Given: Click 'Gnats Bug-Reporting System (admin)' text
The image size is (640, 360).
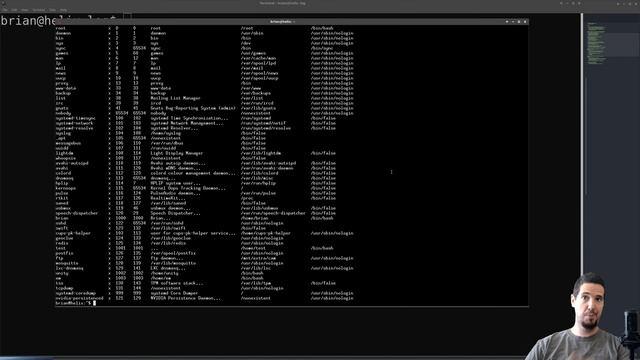Looking at the screenshot, I should 193,108.
